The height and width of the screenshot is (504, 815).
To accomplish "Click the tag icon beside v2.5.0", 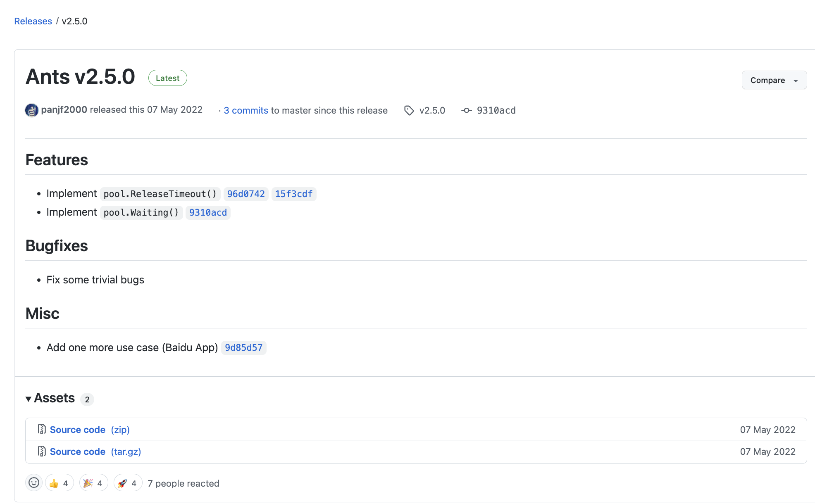I will (x=409, y=110).
